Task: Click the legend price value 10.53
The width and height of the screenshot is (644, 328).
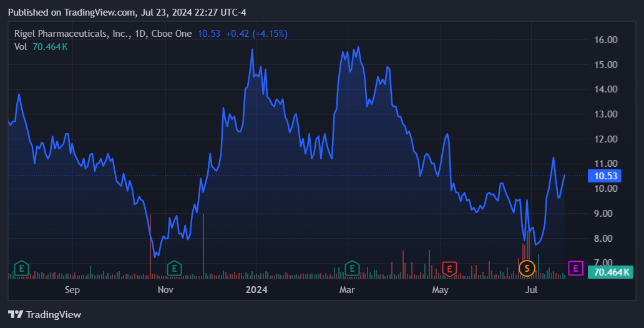Action: (209, 34)
